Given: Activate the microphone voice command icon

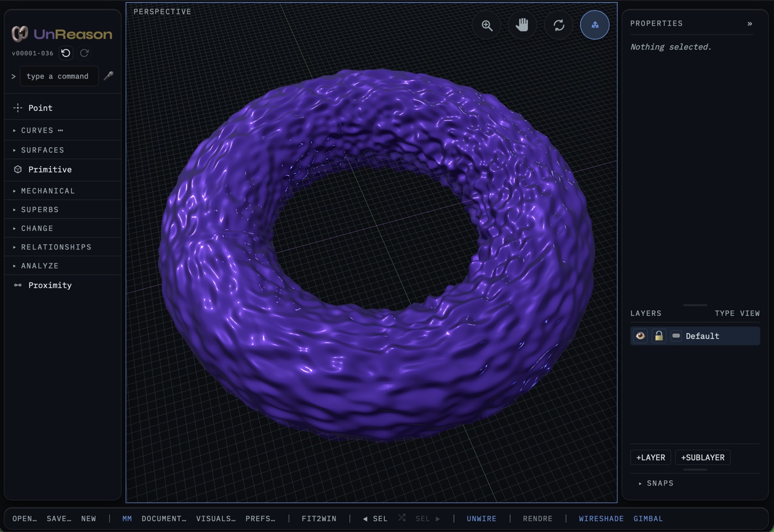Looking at the screenshot, I should tap(108, 76).
